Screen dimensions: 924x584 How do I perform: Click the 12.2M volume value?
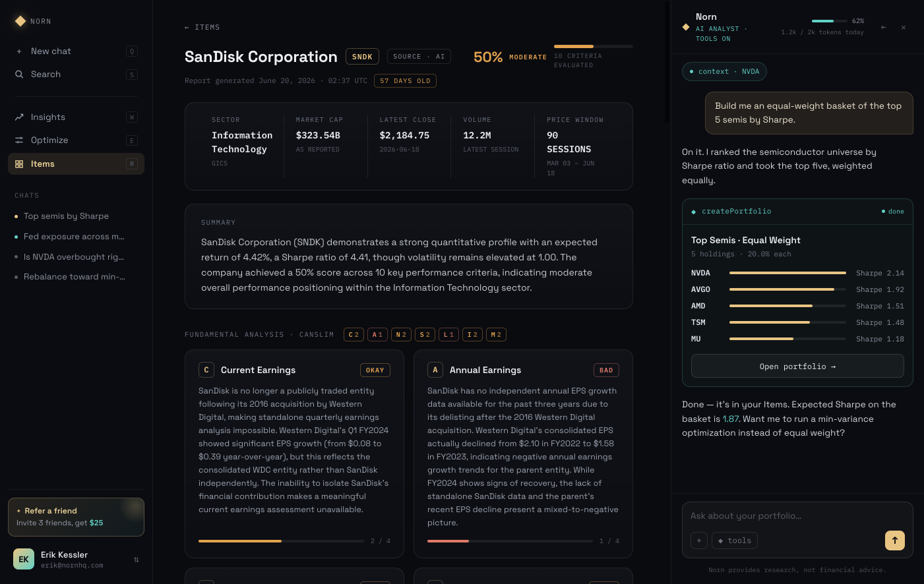pyautogui.click(x=477, y=135)
